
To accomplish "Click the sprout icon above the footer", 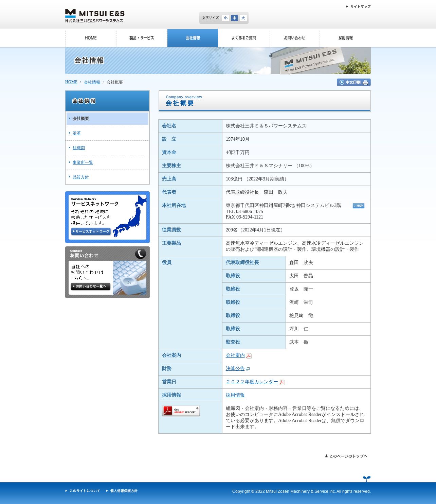I will tap(367, 479).
